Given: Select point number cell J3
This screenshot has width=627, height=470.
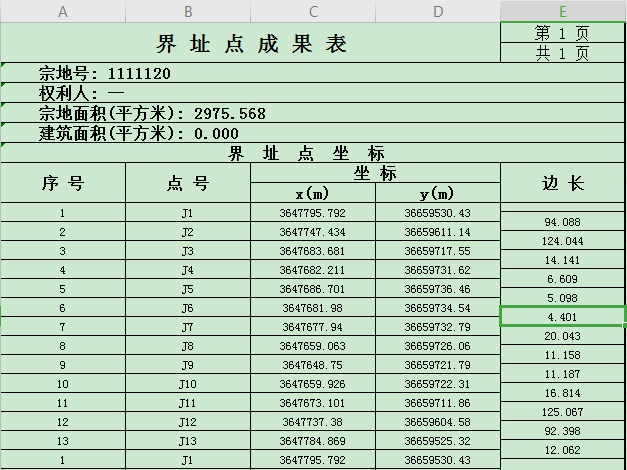Looking at the screenshot, I should [188, 251].
